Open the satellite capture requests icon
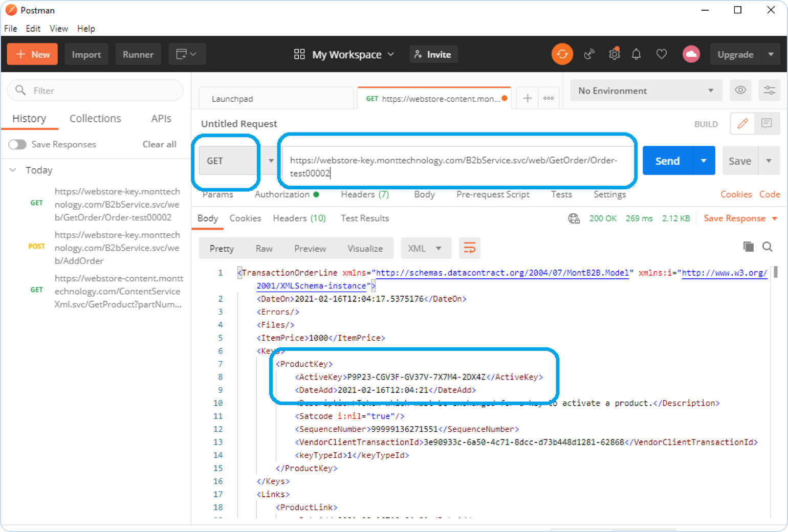 coord(589,54)
